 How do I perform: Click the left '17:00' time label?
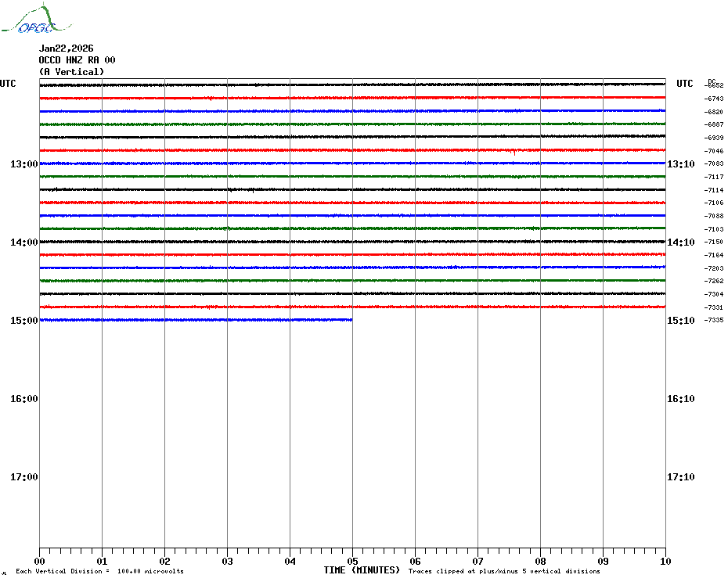[24, 476]
